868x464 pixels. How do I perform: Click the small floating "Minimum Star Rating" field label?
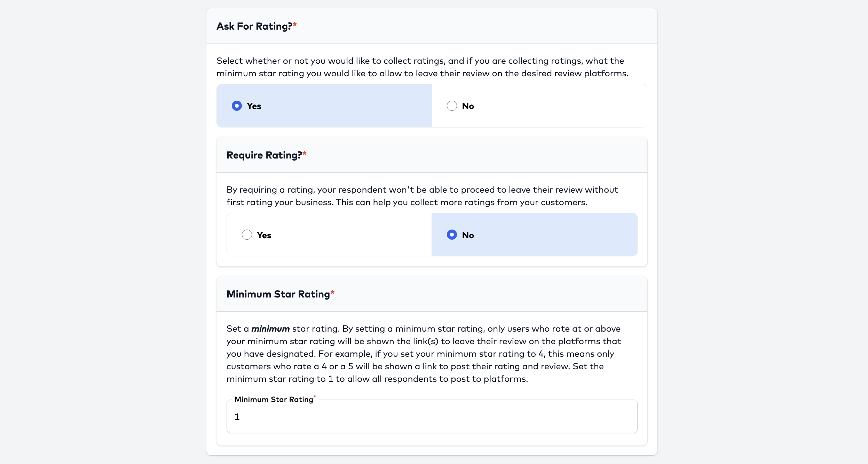point(274,400)
